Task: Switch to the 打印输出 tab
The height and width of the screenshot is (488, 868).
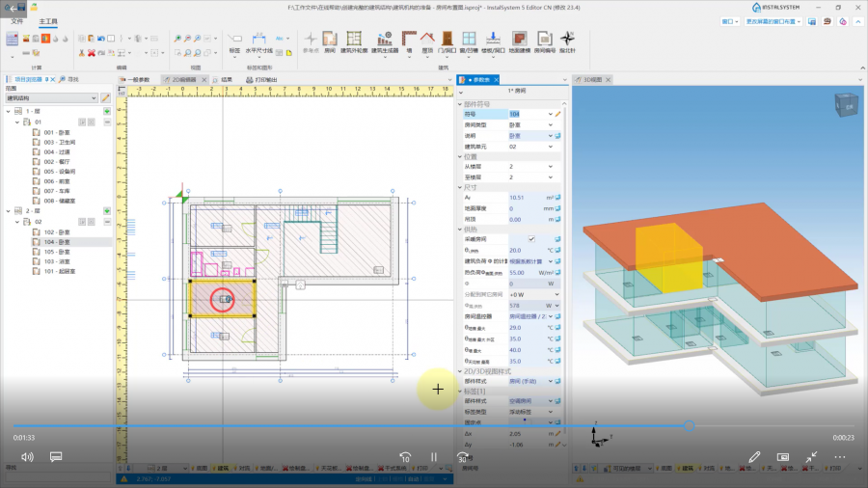Action: click(x=260, y=80)
